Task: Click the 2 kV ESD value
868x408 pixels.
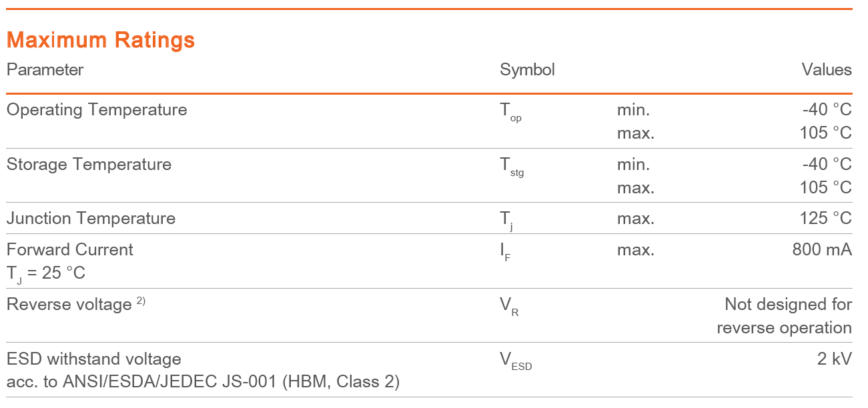Action: [835, 359]
